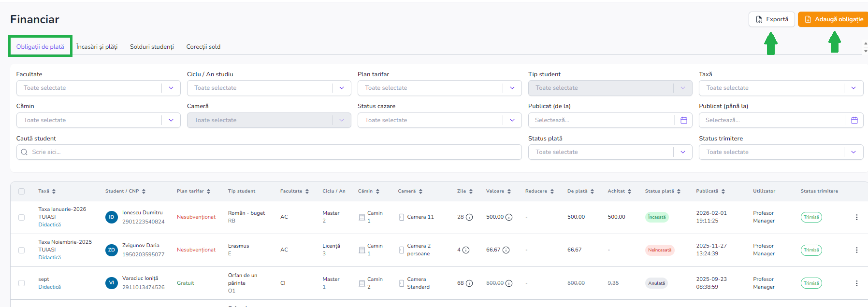Image resolution: width=868 pixels, height=307 pixels.
Task: Open calendar picker for Publicat (de la)
Action: 683,120
